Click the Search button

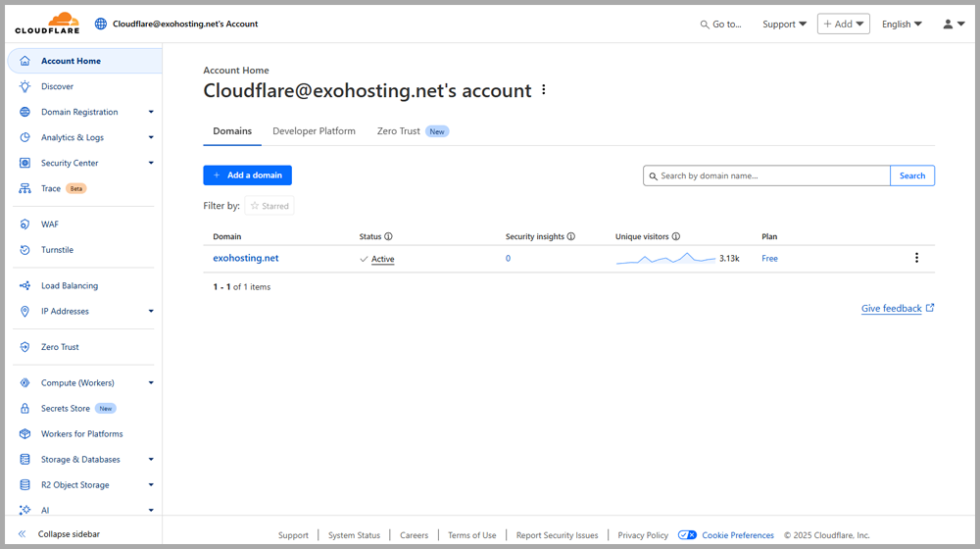tap(912, 175)
